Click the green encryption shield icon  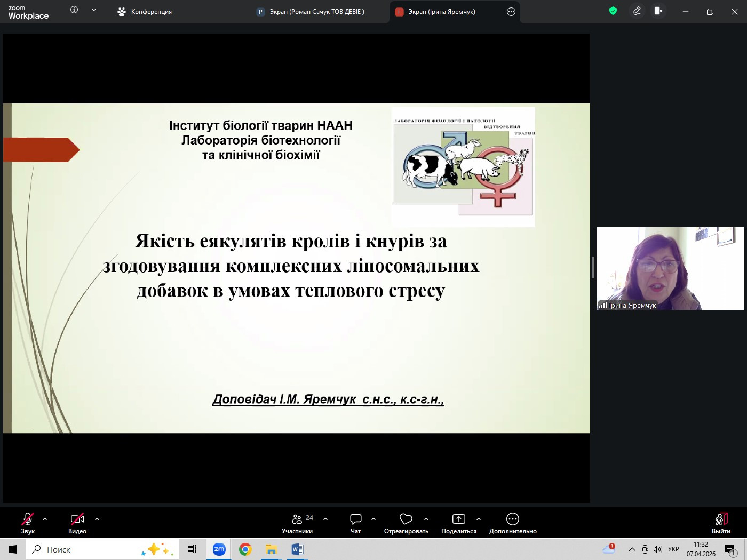coord(613,11)
